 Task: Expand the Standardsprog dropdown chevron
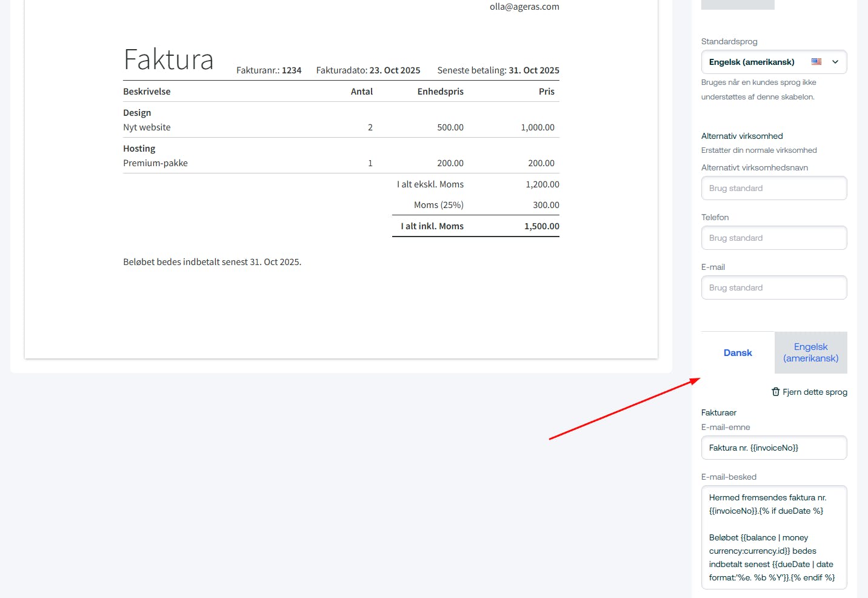click(x=835, y=62)
